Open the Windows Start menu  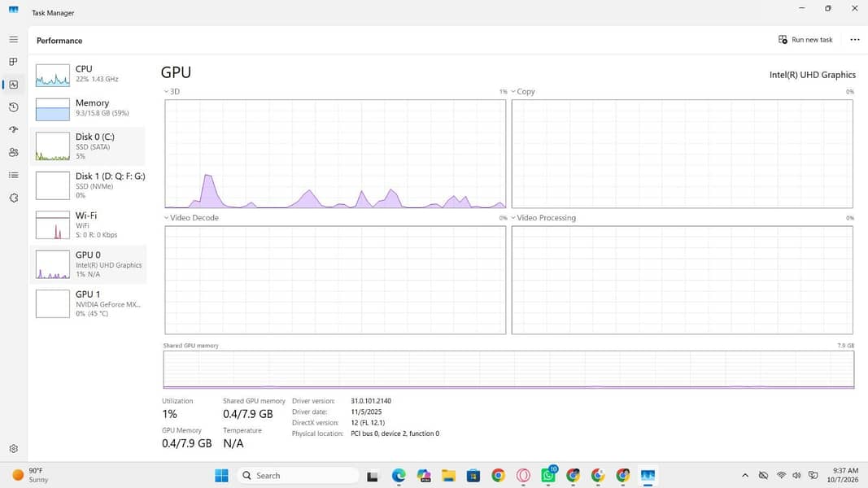(221, 476)
